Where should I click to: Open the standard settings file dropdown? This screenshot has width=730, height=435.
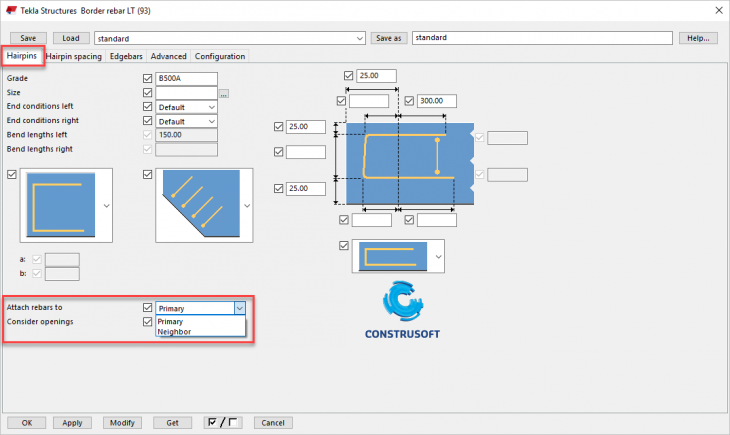[x=360, y=38]
